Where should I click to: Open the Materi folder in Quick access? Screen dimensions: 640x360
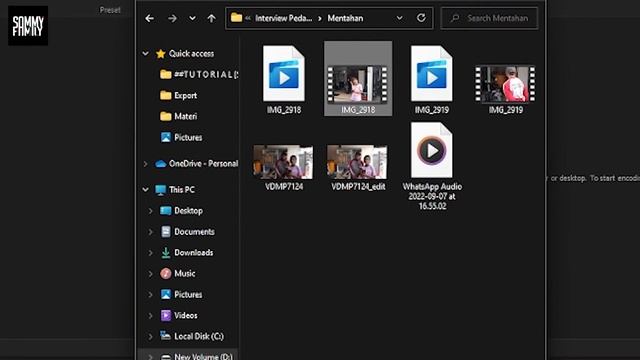click(x=178, y=116)
